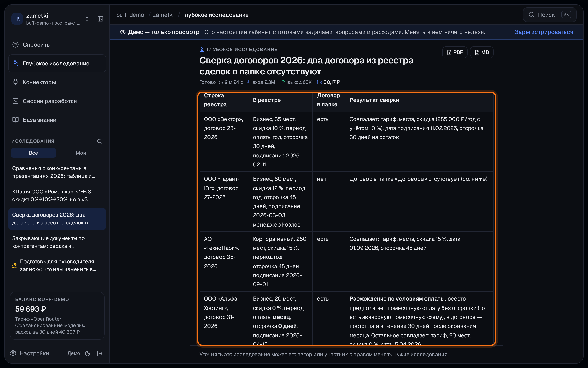The height and width of the screenshot is (368, 588).
Task: Click the upload arrow icon near выход 63K
Action: point(283,82)
